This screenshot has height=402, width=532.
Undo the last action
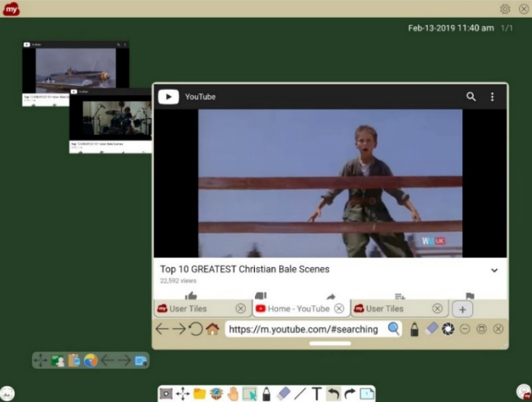333,394
